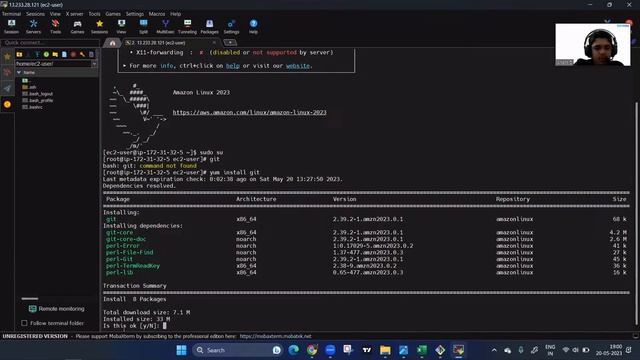Switch to the home tab

coord(112,43)
